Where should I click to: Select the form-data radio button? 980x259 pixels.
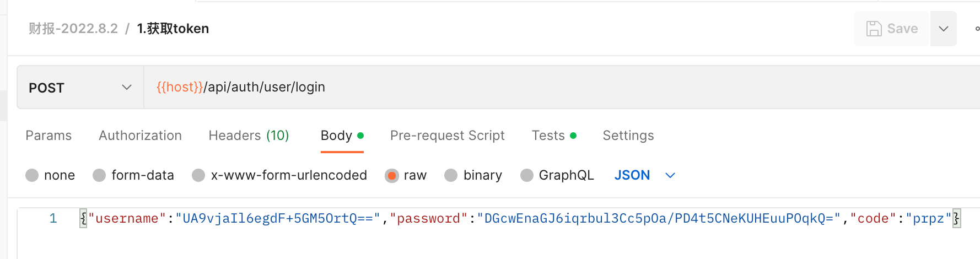[100, 175]
